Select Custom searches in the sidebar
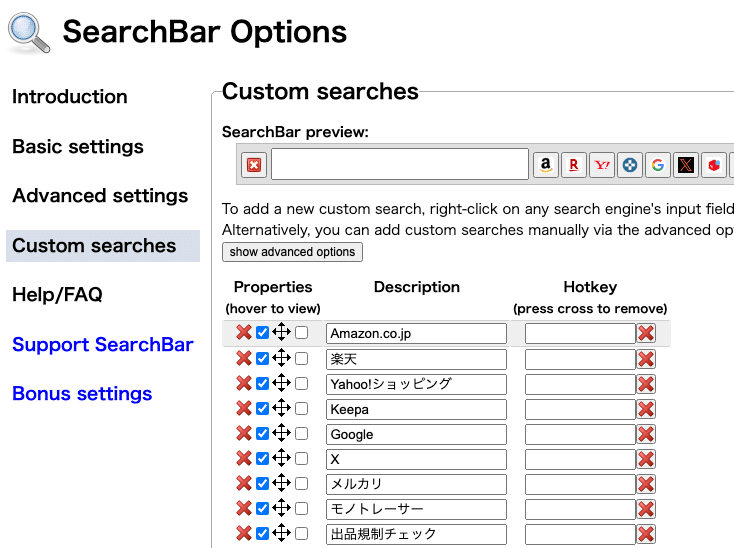The width and height of the screenshot is (734, 548). tap(103, 246)
